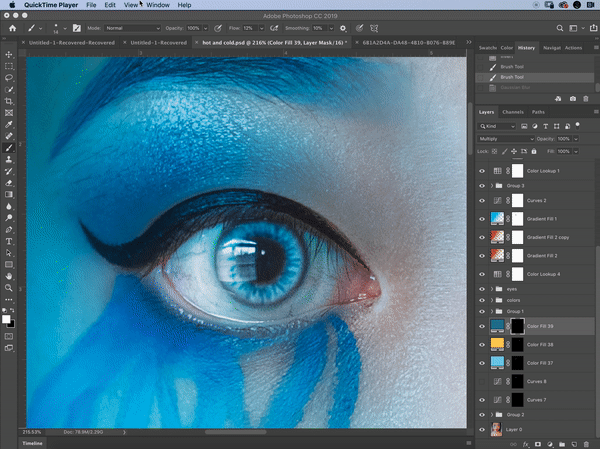Expand the Group 3 folder
This screenshot has height=449, width=600.
point(492,186)
